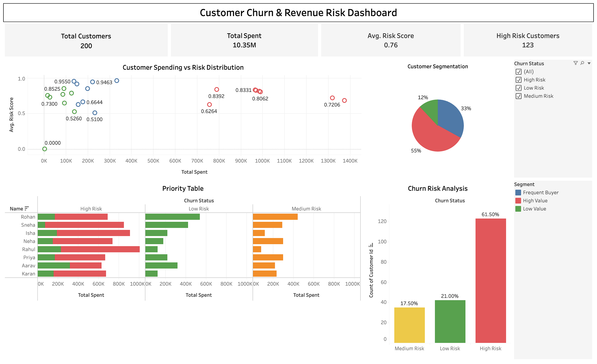This screenshot has width=597, height=364.
Task: Click the Total Customers 200 card
Action: [x=86, y=40]
